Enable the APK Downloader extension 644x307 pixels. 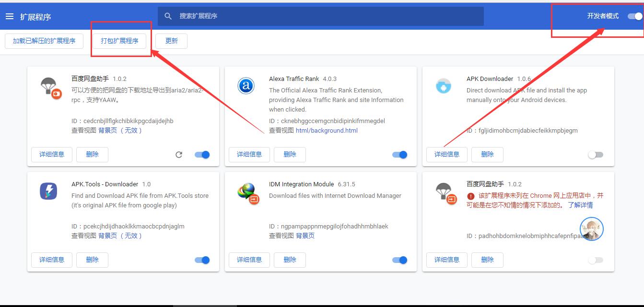(x=596, y=155)
